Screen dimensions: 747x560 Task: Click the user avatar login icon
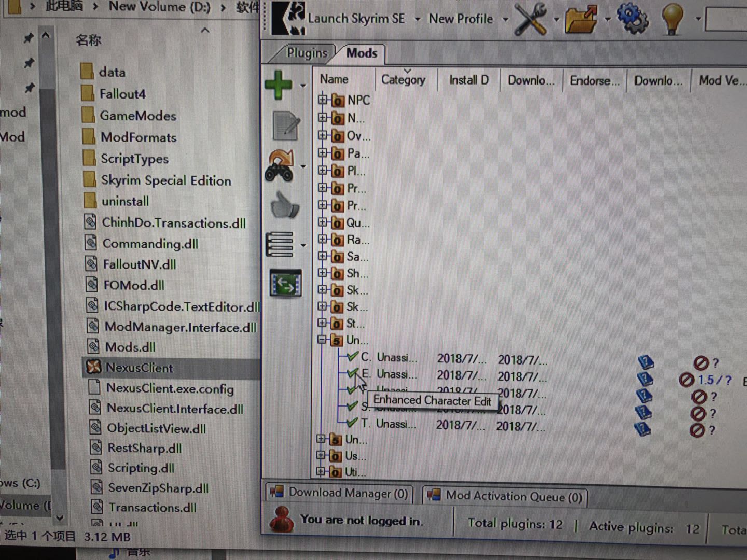[x=282, y=519]
